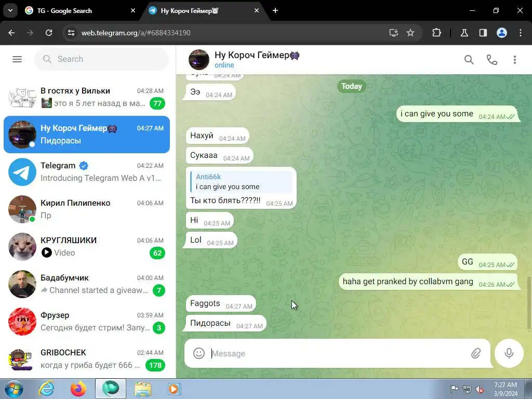Click the 'Ты кто блять????!!' message text
Viewport: 532px width, 399px height.
[x=225, y=200]
